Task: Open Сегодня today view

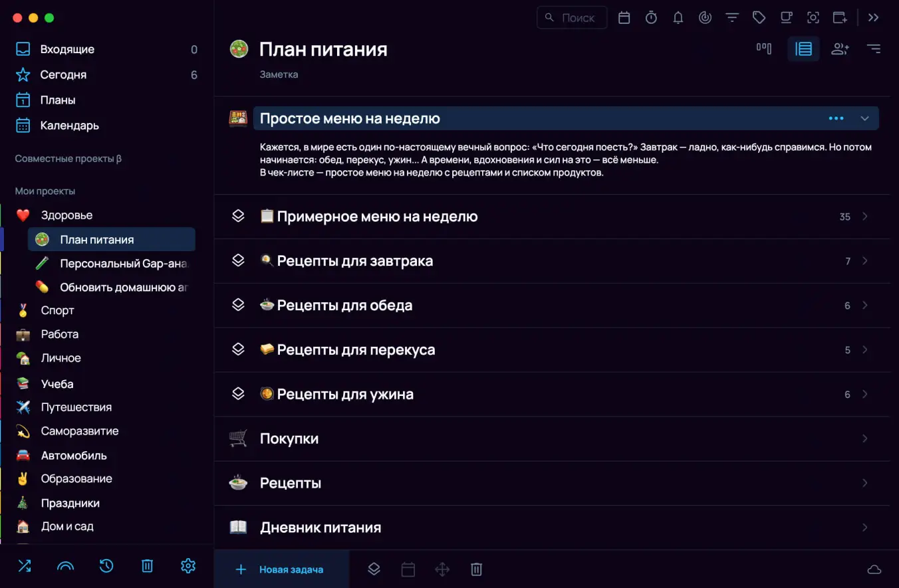Action: pos(106,75)
